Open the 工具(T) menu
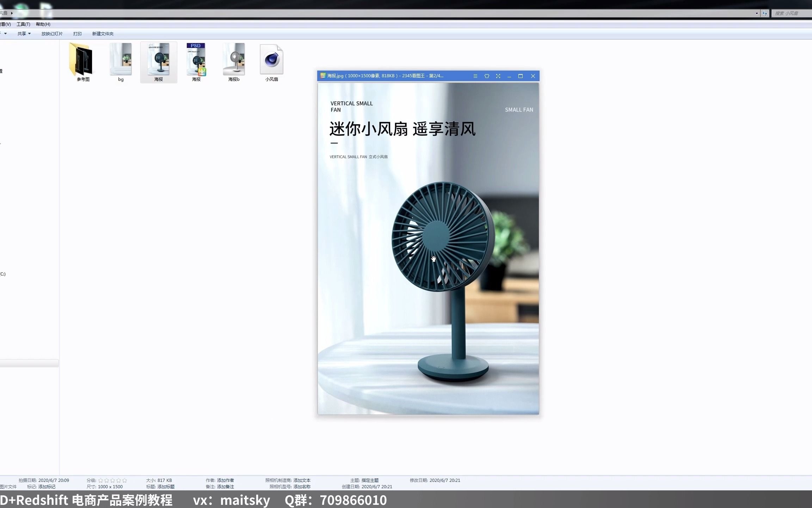Viewport: 812px width, 508px height. click(23, 24)
